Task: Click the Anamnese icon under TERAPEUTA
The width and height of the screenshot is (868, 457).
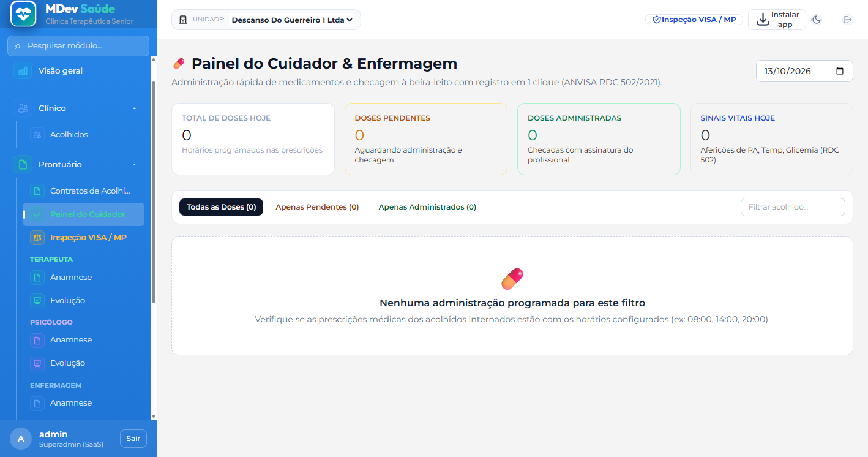Action: click(x=37, y=278)
